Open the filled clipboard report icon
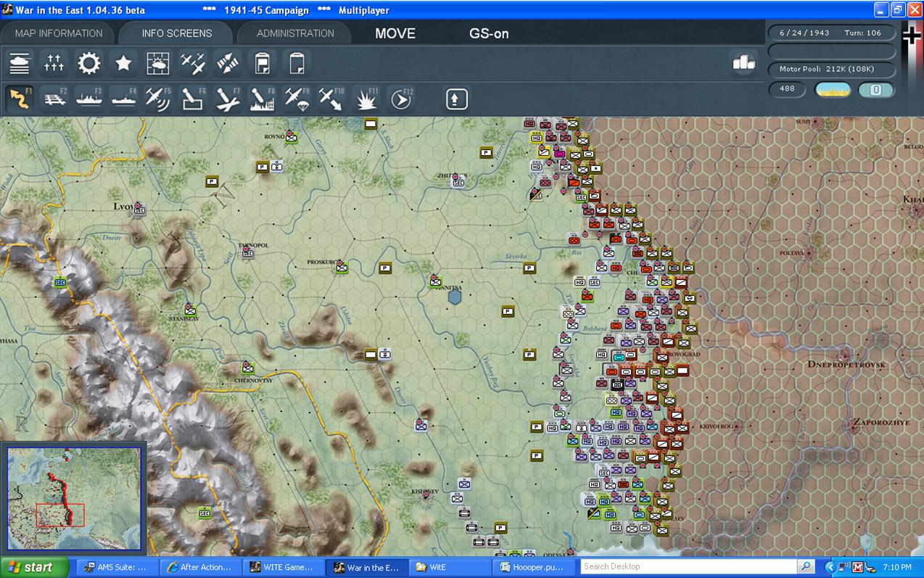The height and width of the screenshot is (578, 924). click(x=263, y=64)
